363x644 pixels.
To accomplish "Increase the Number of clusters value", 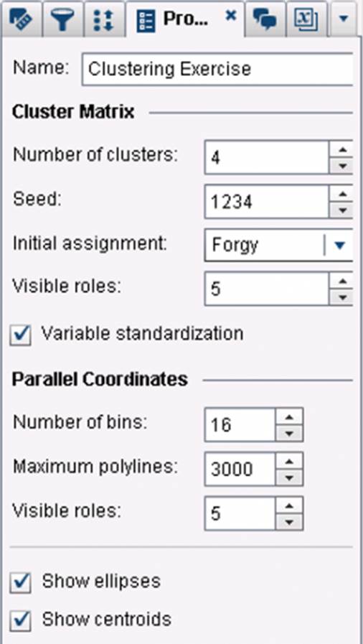I will [x=341, y=149].
